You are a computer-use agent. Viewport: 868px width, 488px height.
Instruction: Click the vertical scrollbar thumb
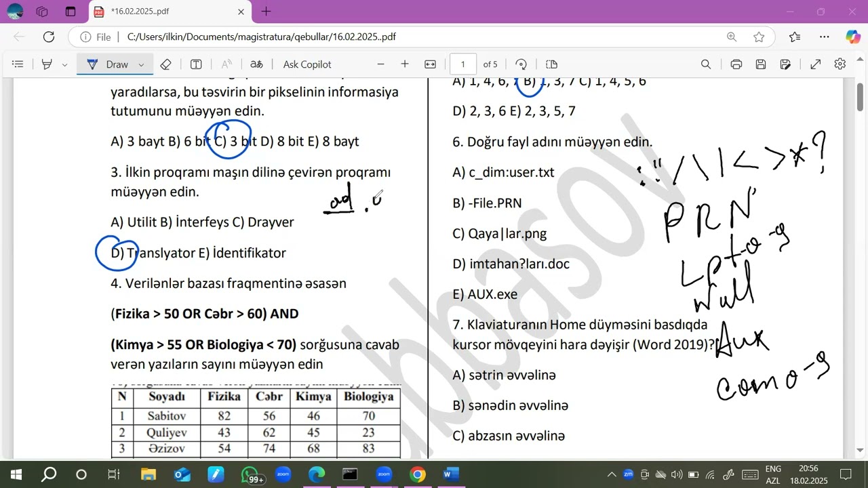click(860, 98)
